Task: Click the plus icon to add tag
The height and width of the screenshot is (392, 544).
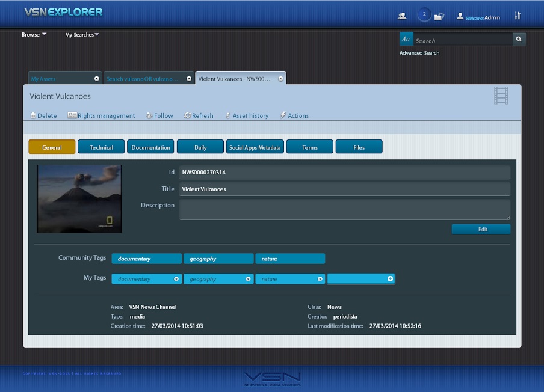Action: [x=390, y=278]
